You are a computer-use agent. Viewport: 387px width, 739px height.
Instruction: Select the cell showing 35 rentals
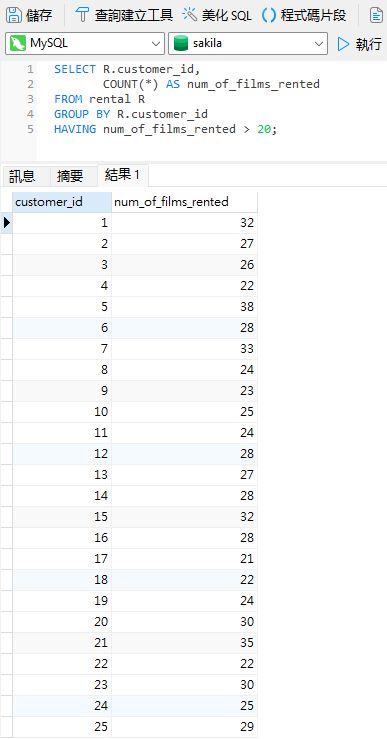184,643
